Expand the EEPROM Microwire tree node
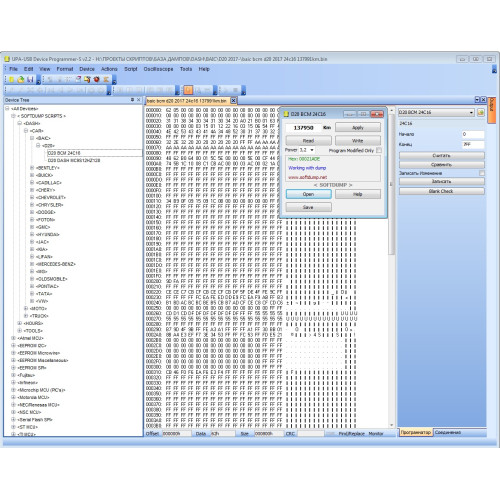 click(x=13, y=353)
